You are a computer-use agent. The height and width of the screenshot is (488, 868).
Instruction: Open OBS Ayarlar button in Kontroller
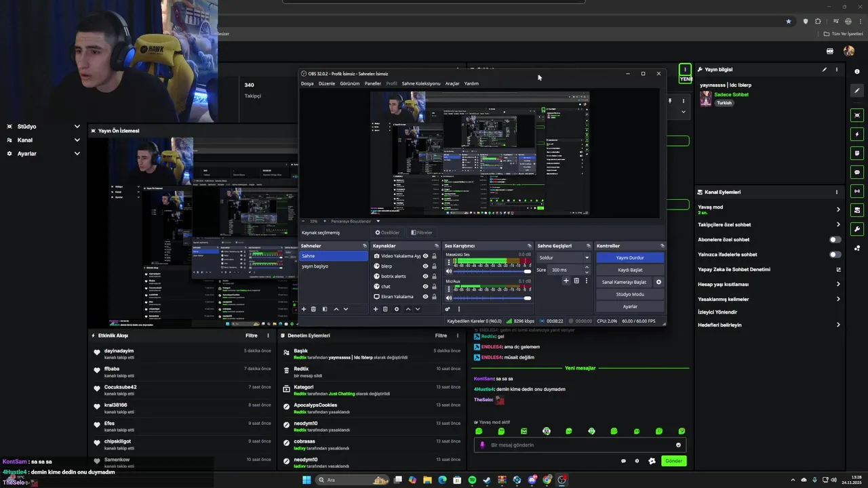[630, 306]
